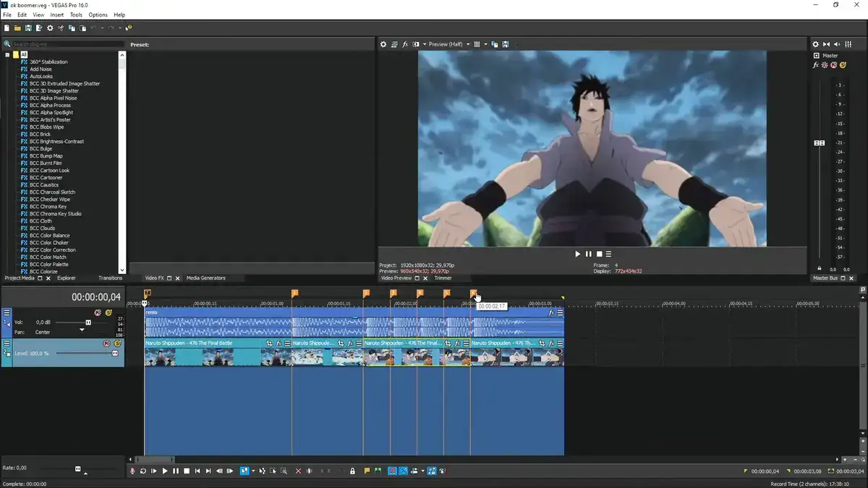The image size is (868, 488).
Task: Switch to the Trimmer tab
Action: 443,278
